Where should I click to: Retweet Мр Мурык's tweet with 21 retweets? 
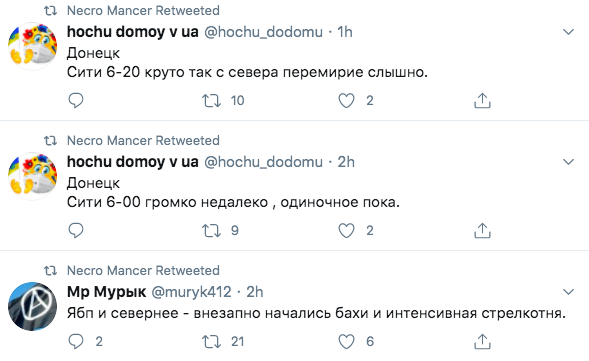(211, 342)
